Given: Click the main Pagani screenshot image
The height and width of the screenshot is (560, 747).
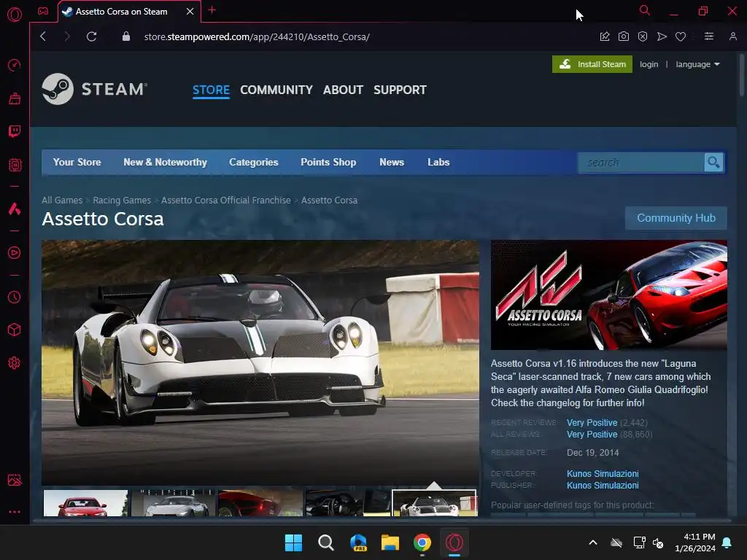Looking at the screenshot, I should [x=260, y=362].
